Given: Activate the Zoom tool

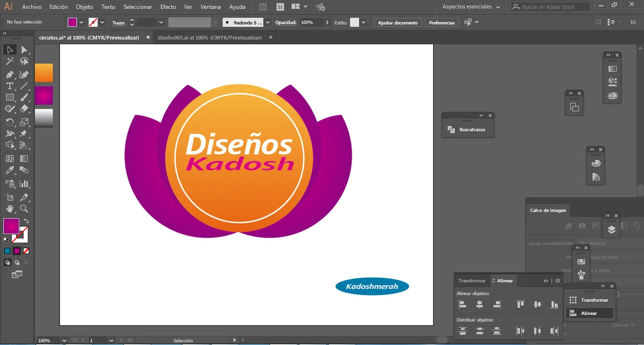Looking at the screenshot, I should (x=24, y=209).
